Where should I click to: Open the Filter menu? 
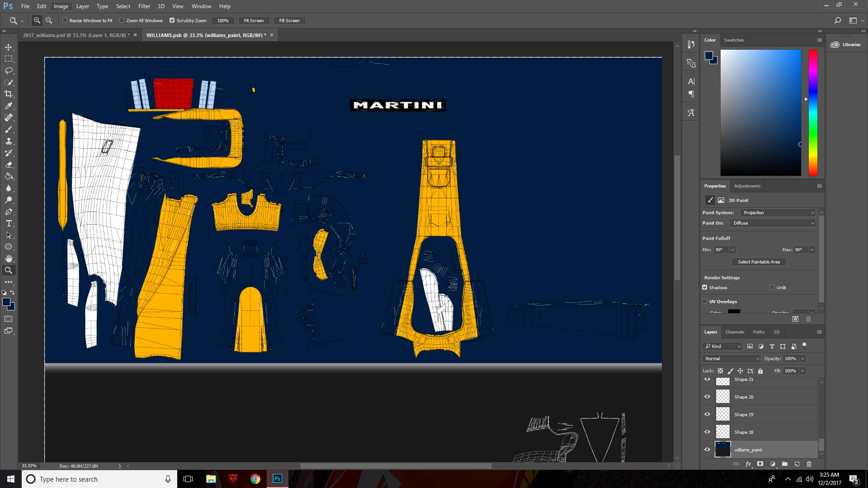[144, 6]
